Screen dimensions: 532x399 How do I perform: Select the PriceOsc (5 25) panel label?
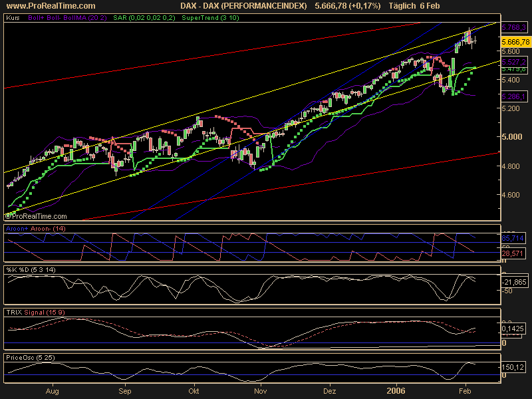click(x=31, y=357)
